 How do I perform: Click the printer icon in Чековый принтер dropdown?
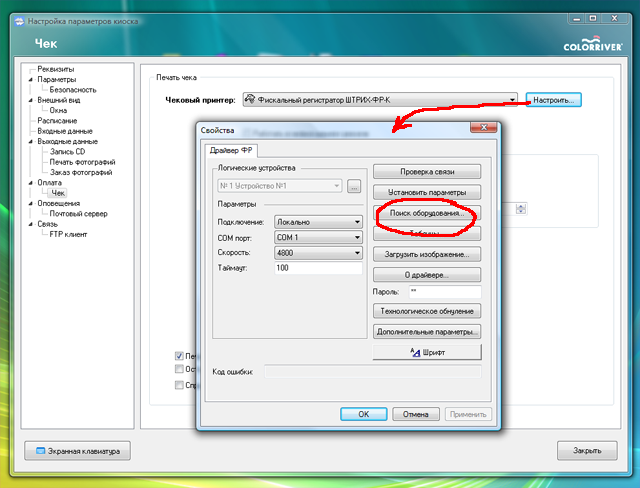coord(250,100)
